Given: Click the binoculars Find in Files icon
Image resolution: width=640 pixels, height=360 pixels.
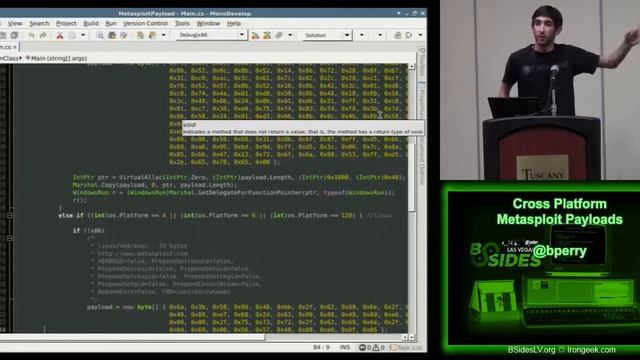Looking at the screenshot, I should click(112, 36).
